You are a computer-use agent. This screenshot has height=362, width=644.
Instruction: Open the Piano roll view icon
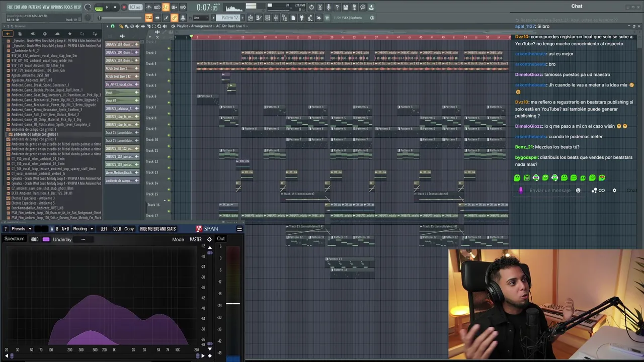click(259, 18)
